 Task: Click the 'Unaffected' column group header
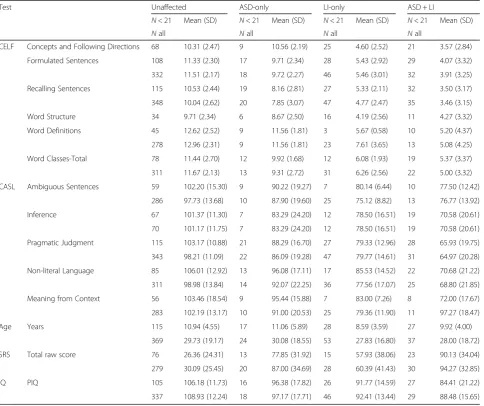169,7
